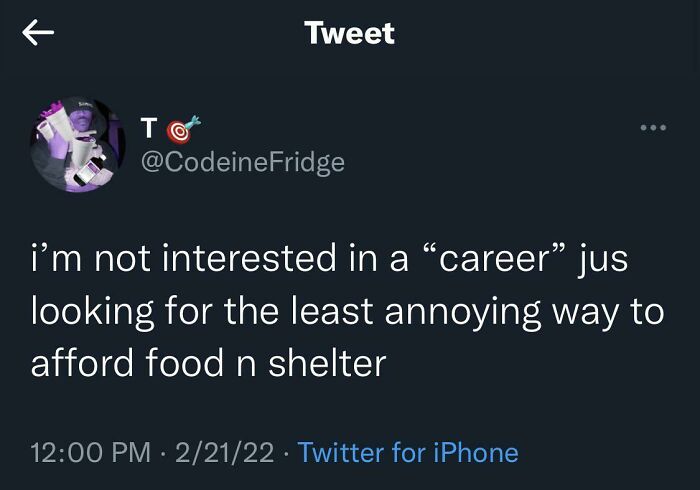Open the CodeineFridge profile picture
This screenshot has height=490, width=700.
coord(78,144)
